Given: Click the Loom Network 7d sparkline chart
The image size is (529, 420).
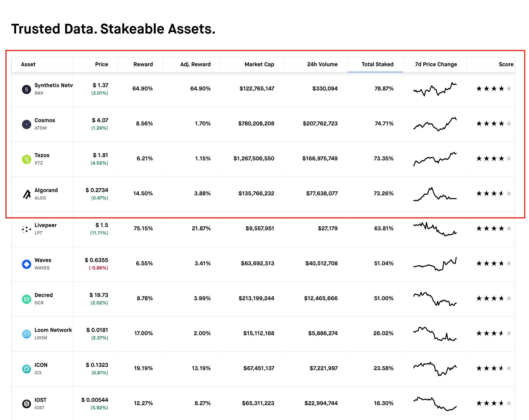Looking at the screenshot, I should pos(435,334).
